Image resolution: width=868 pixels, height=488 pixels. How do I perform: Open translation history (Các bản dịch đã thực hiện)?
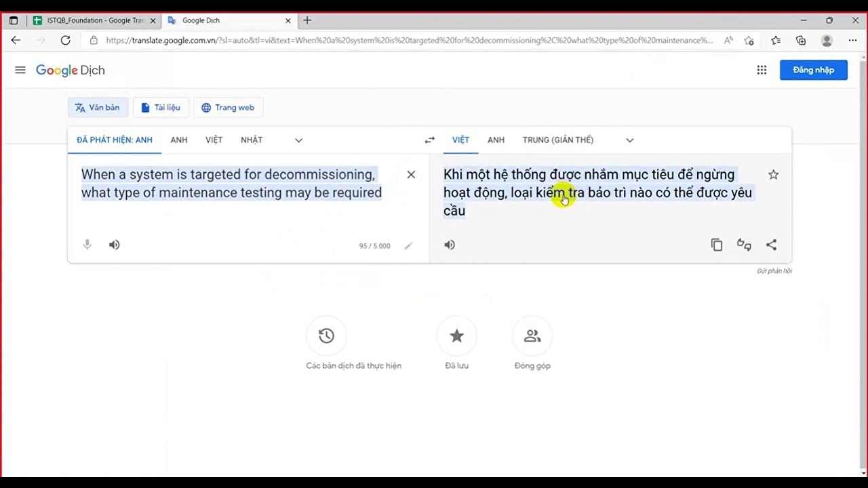pos(326,335)
